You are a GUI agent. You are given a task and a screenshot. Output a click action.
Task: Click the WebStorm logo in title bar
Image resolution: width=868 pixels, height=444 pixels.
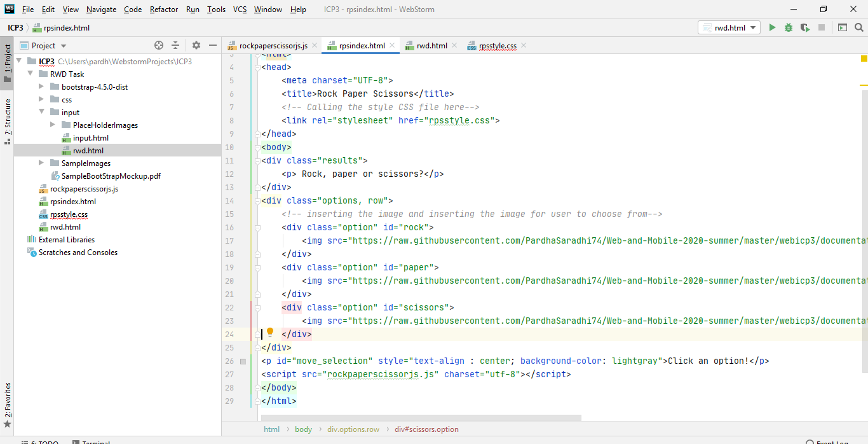click(10, 9)
